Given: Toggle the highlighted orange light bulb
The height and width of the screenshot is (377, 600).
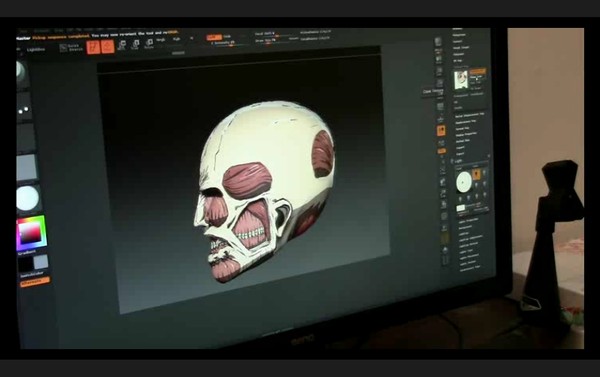Looking at the screenshot, I should pos(476,175).
